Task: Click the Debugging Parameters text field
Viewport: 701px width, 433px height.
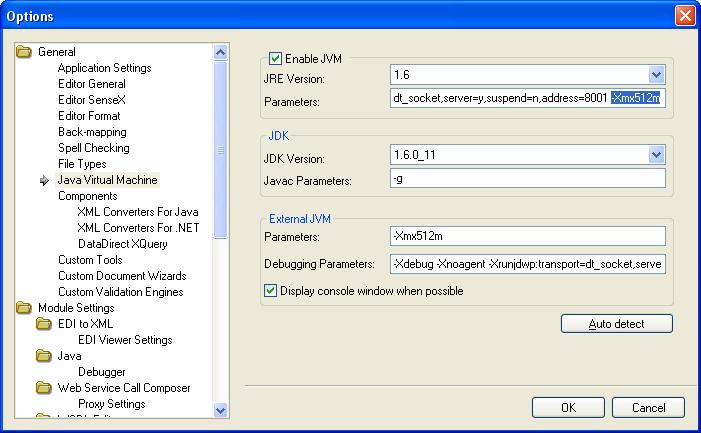Action: click(527, 264)
